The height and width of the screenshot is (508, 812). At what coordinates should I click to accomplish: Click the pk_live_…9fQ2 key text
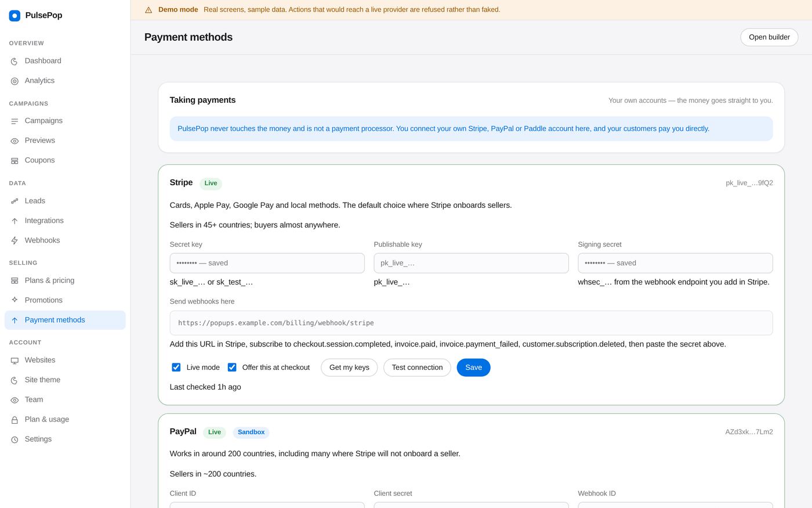[x=749, y=183]
